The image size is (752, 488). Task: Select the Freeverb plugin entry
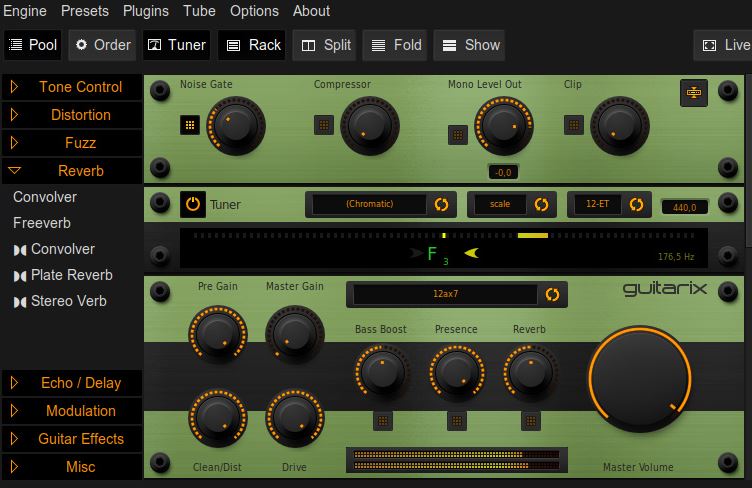pos(42,223)
